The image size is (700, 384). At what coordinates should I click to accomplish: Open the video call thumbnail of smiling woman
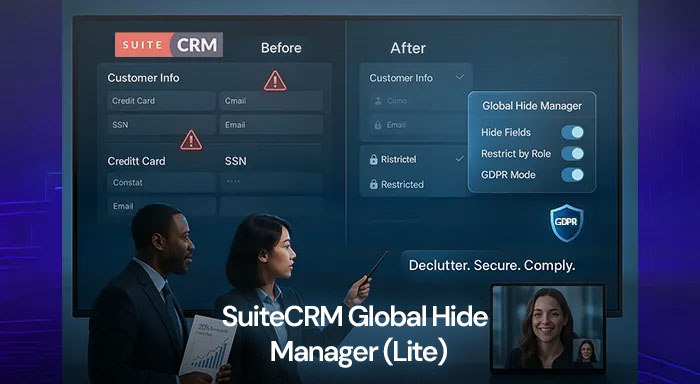coord(547,328)
